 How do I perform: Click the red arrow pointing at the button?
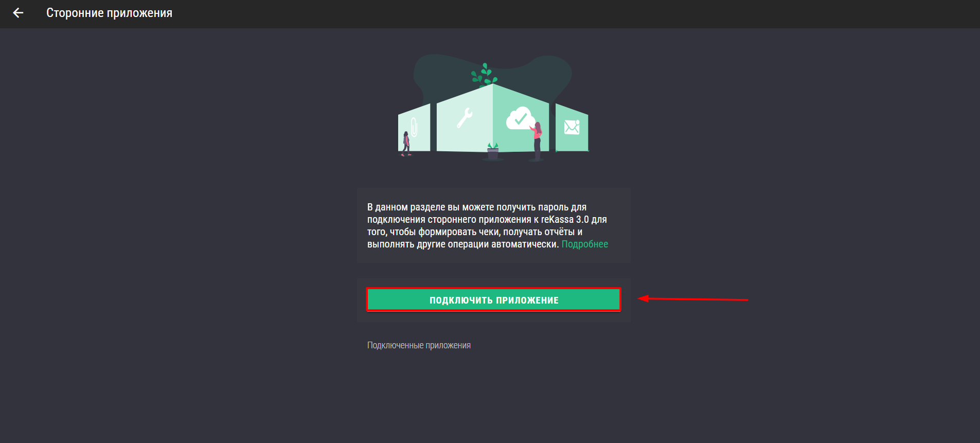pos(692,298)
